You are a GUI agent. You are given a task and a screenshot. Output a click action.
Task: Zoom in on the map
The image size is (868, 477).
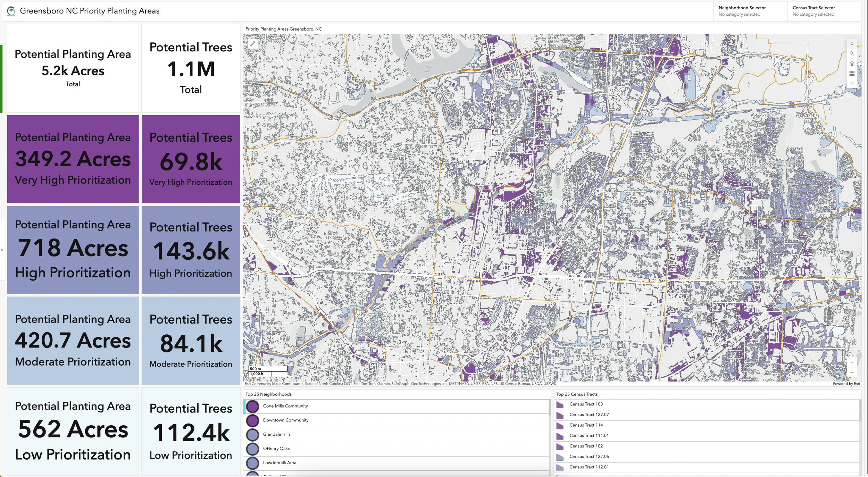(851, 362)
